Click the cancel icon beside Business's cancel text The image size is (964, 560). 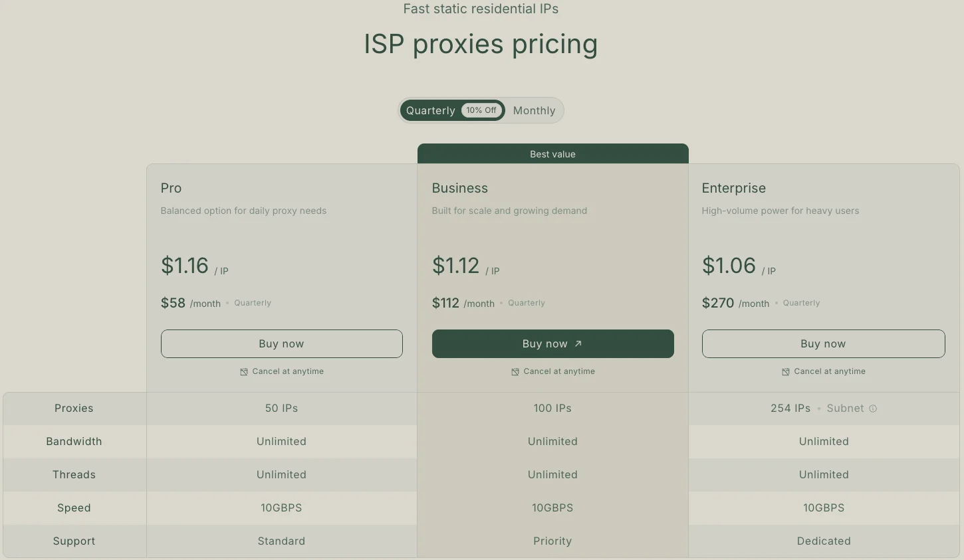(515, 371)
